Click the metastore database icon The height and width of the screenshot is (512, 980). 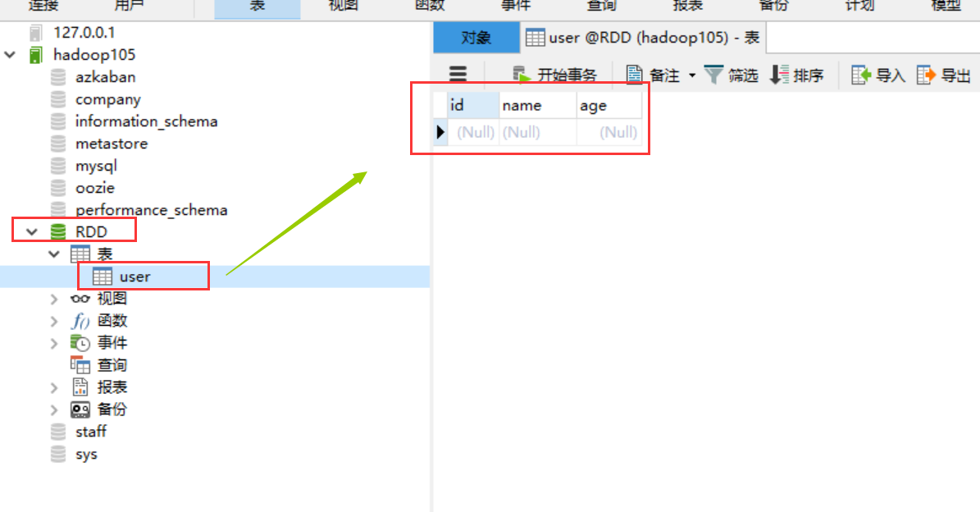coord(58,144)
